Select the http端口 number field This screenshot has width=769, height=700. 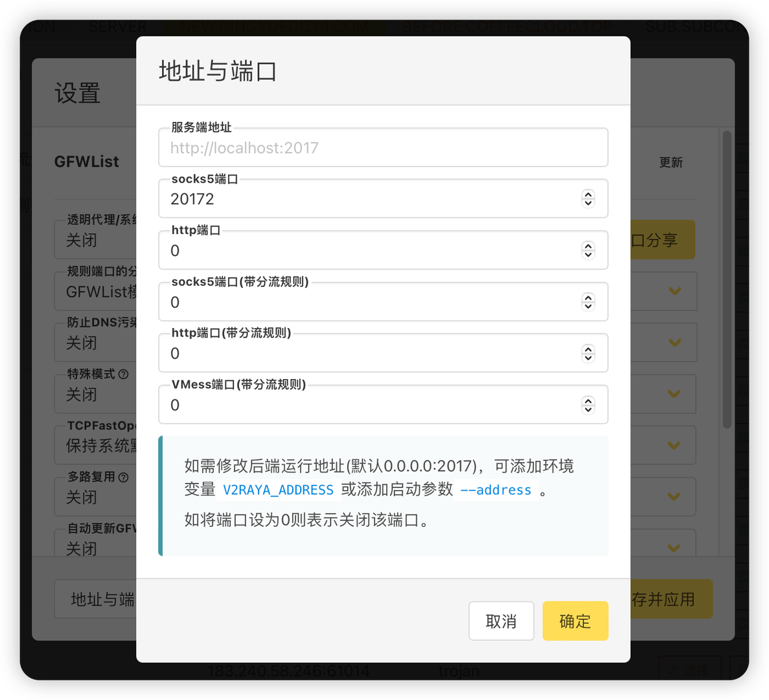coord(369,251)
